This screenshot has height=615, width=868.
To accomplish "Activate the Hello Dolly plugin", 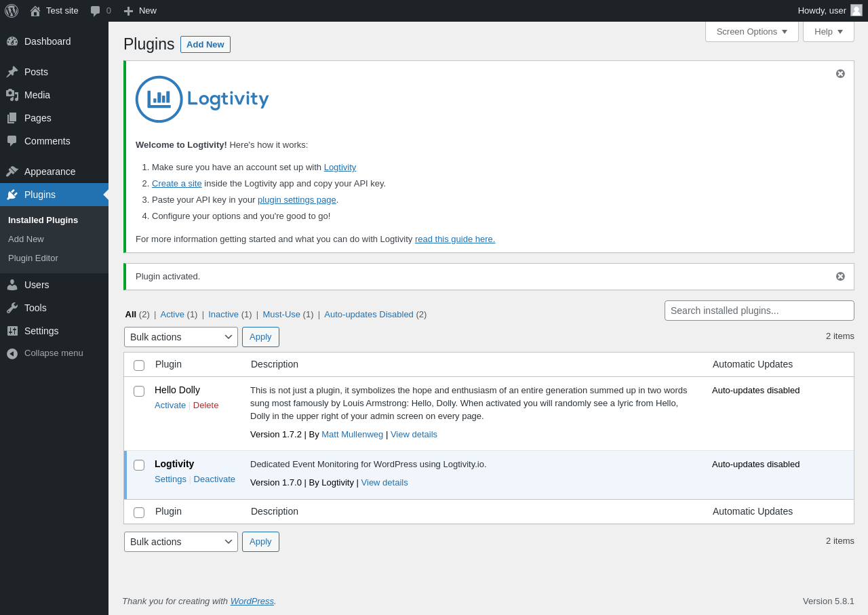I will pyautogui.click(x=170, y=405).
